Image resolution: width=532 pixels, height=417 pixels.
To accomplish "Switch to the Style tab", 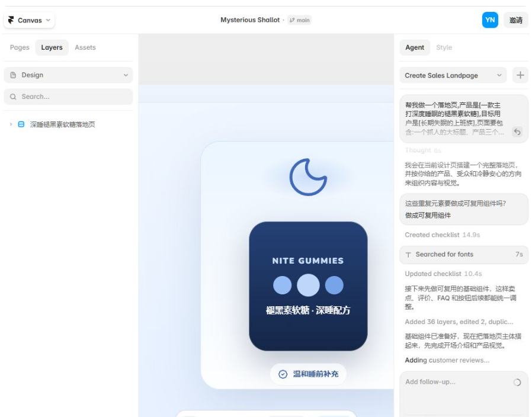I will pos(444,47).
